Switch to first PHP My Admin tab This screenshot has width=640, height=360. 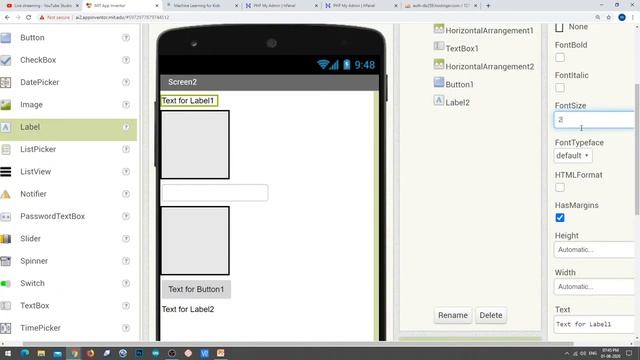(282, 6)
